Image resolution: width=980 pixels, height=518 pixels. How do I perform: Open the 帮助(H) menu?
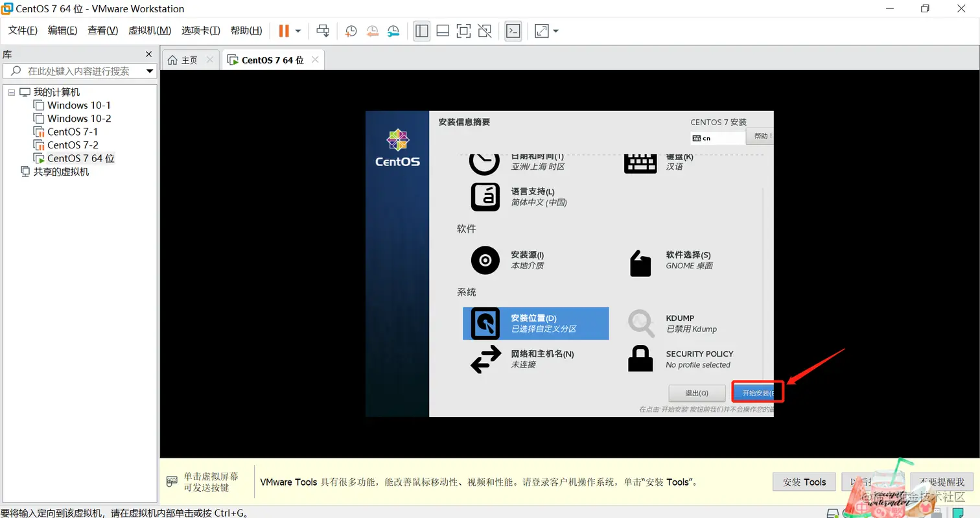[x=246, y=30]
